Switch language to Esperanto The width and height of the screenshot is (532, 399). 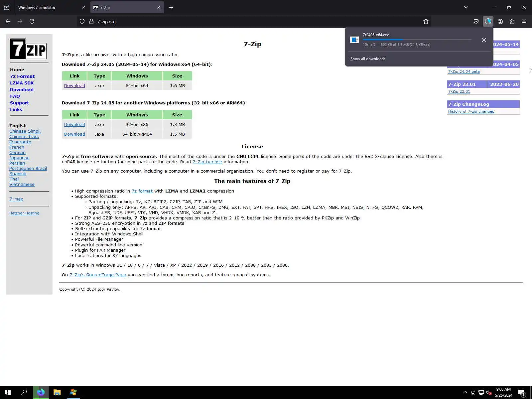coord(20,142)
